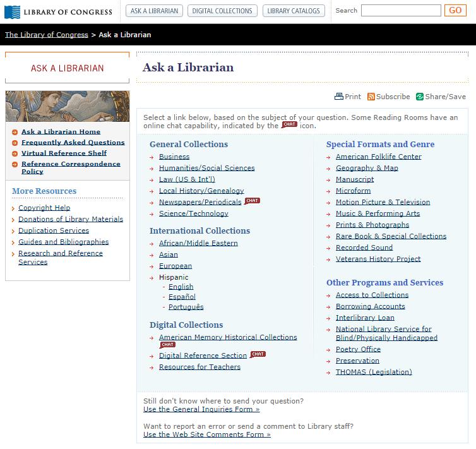Viewport: 476px width, 449px height.
Task: Select Rare Book & Special Collections
Action: click(391, 236)
